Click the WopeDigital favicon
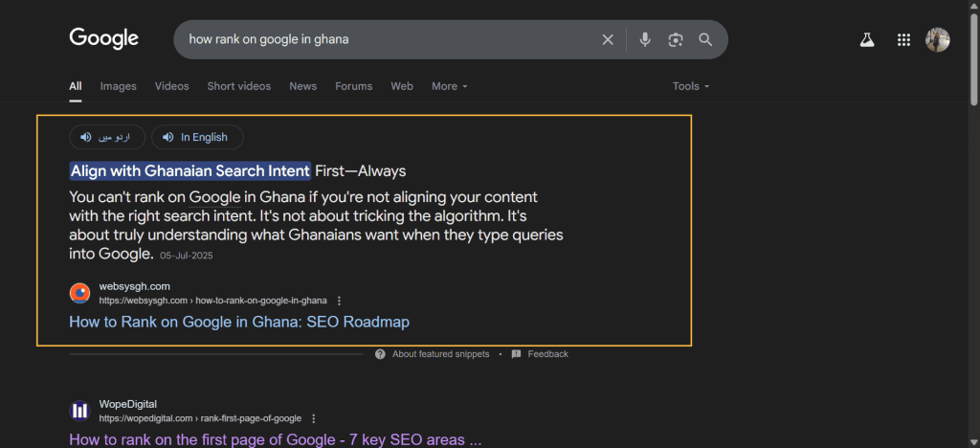 pos(79,411)
